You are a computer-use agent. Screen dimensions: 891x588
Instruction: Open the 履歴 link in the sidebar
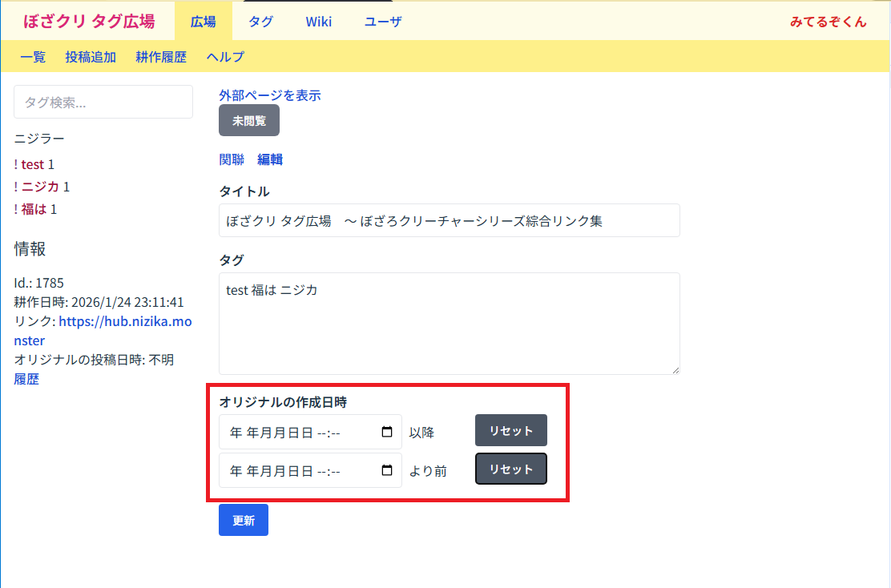(26, 380)
